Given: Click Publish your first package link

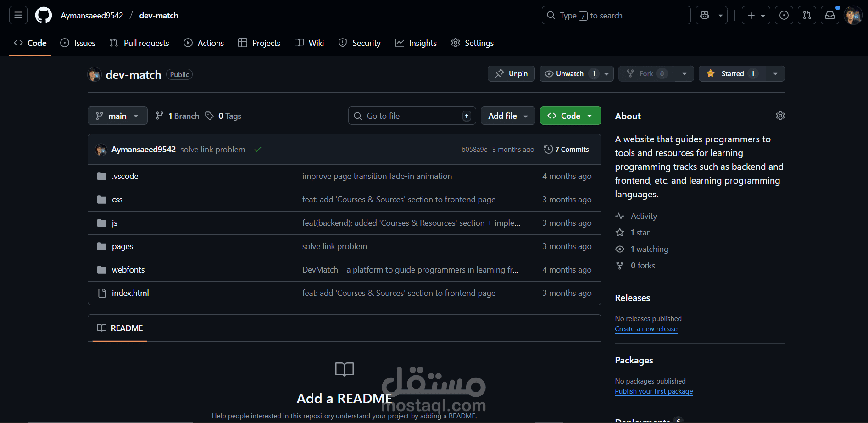Looking at the screenshot, I should [654, 391].
